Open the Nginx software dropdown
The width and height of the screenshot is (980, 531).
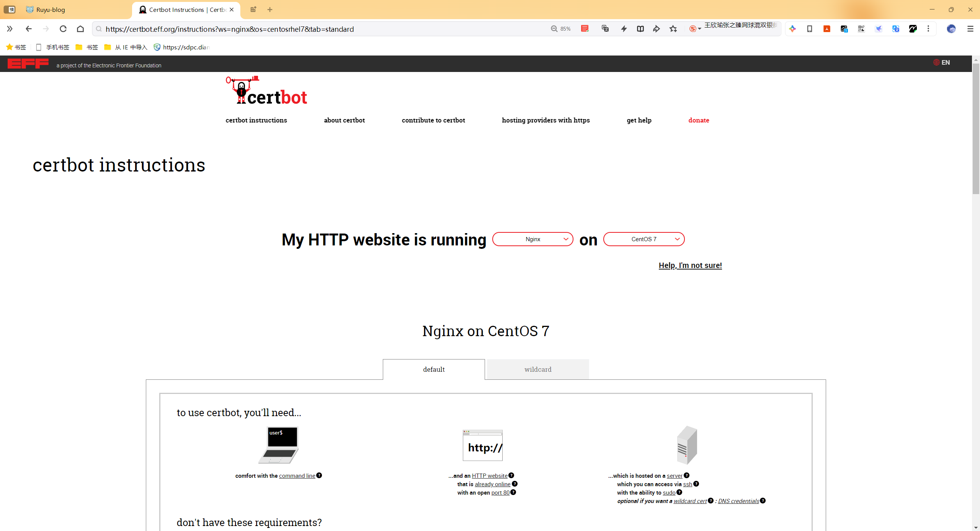[533, 239]
